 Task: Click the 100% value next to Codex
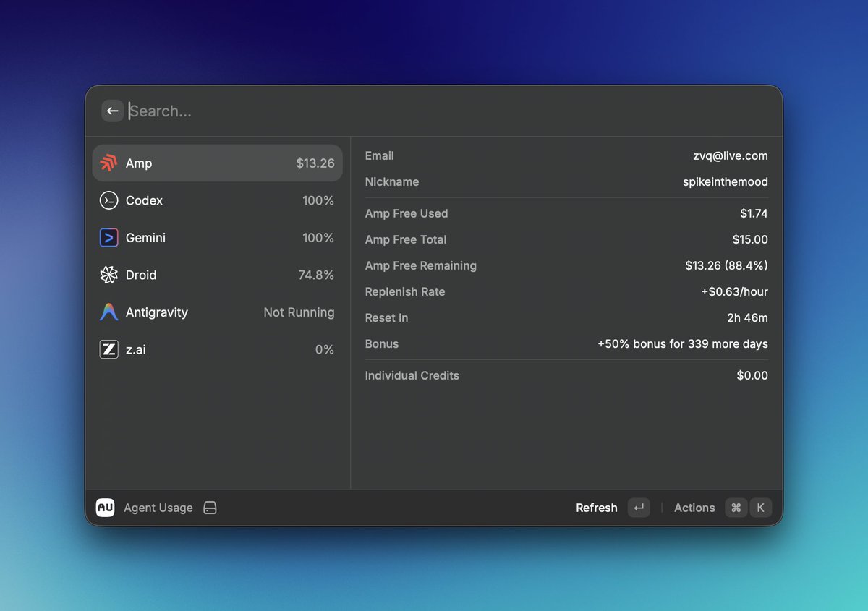tap(318, 200)
